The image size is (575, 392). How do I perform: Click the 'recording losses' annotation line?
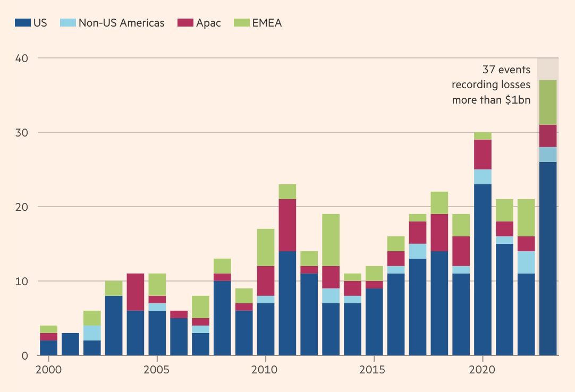(x=491, y=84)
